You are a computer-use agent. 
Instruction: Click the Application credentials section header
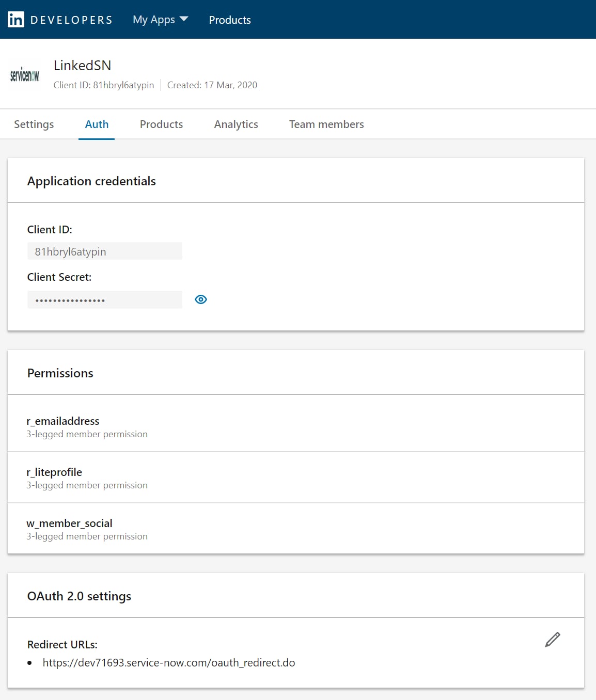tap(91, 181)
